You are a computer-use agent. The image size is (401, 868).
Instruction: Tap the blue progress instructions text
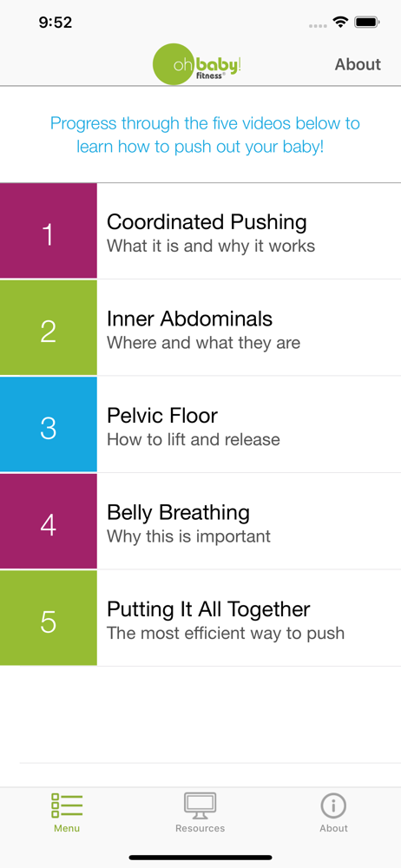[205, 135]
